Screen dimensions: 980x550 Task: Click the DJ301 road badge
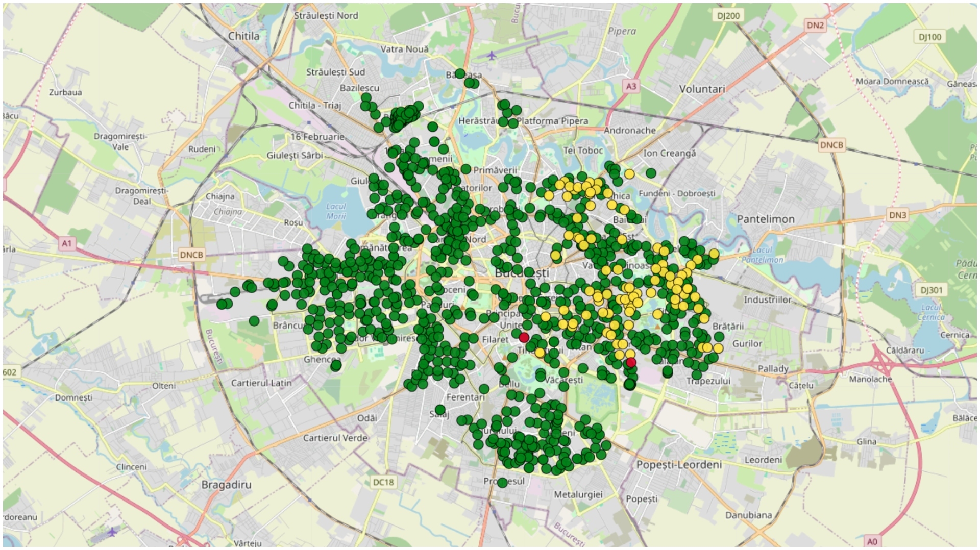tap(932, 290)
